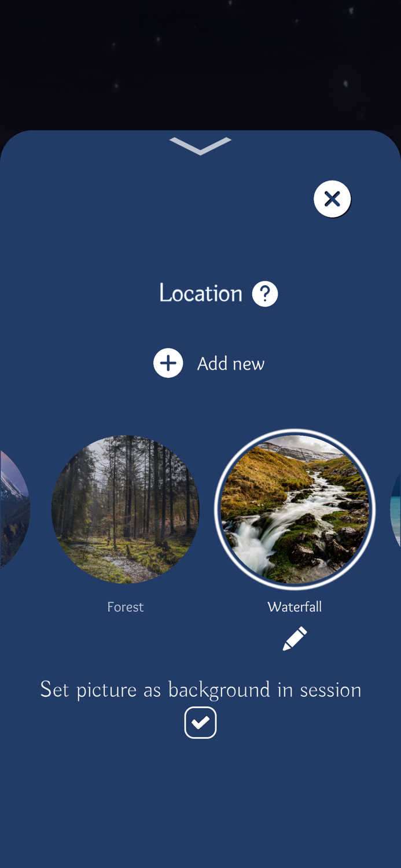Image resolution: width=401 pixels, height=868 pixels.
Task: Select the Waterfall caption text
Action: tap(295, 607)
